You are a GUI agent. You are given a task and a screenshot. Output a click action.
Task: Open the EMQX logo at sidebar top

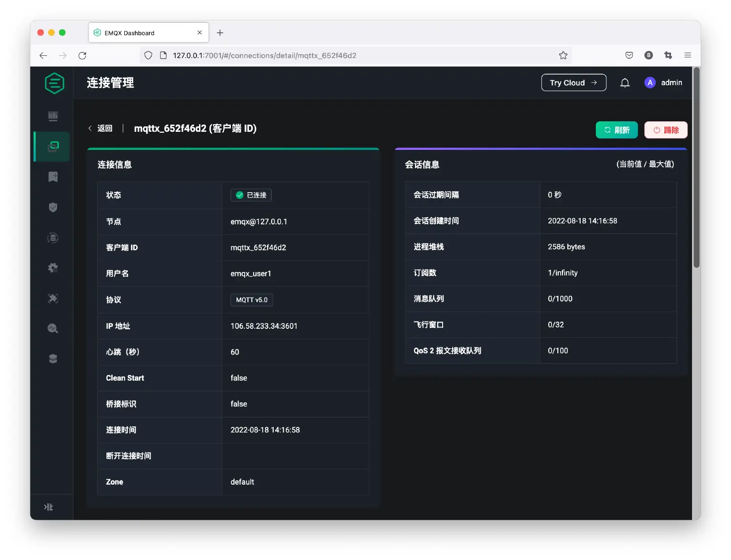(54, 83)
